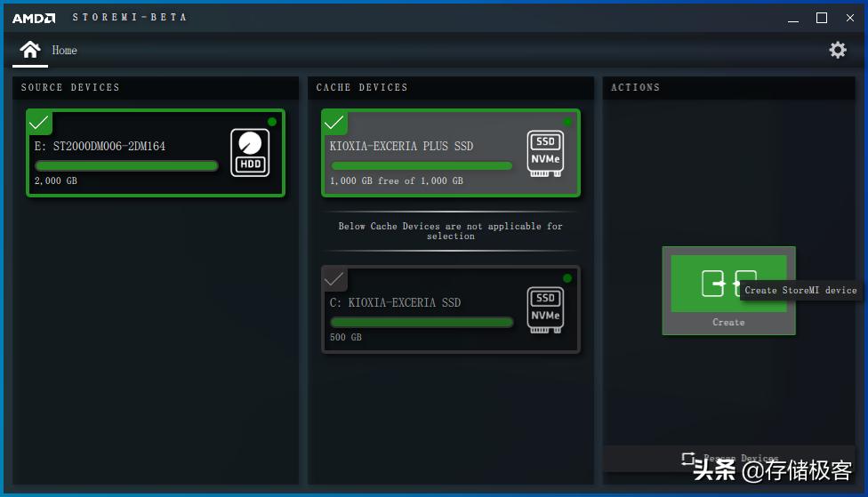868x497 pixels.
Task: Click the capacity bar of C: KIOXIA-EXCERIA SSD
Action: [422, 322]
